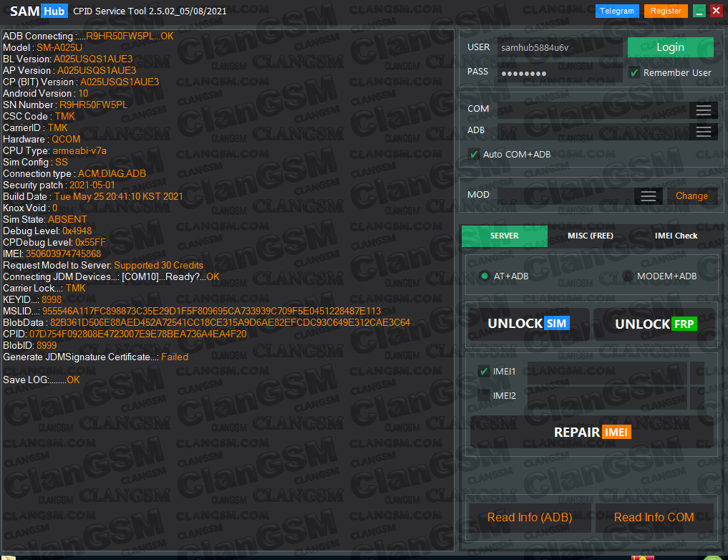Image resolution: width=728 pixels, height=560 pixels.
Task: Expand the MOD list menu icon
Action: click(648, 196)
